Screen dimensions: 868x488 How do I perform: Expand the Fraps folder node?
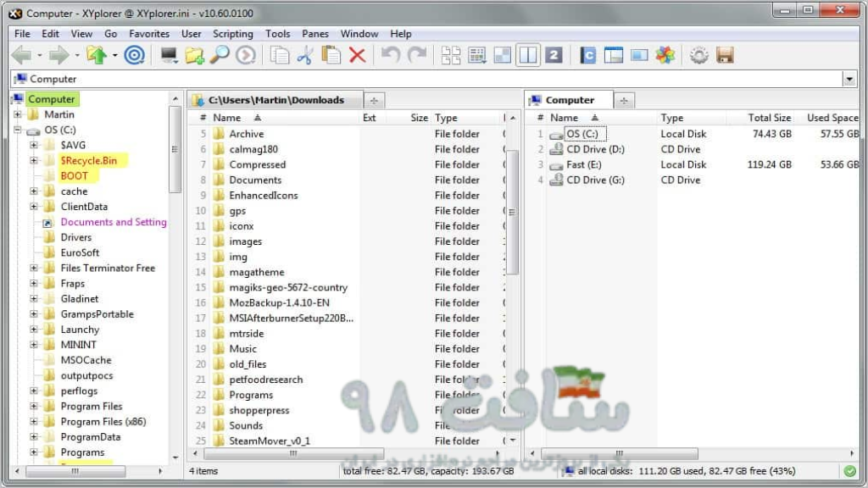click(x=34, y=283)
